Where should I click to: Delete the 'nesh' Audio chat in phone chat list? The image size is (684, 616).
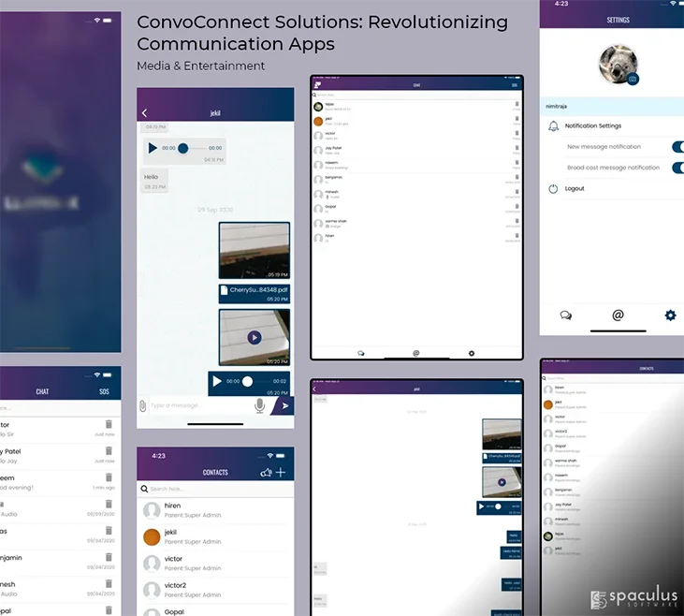pos(109,583)
